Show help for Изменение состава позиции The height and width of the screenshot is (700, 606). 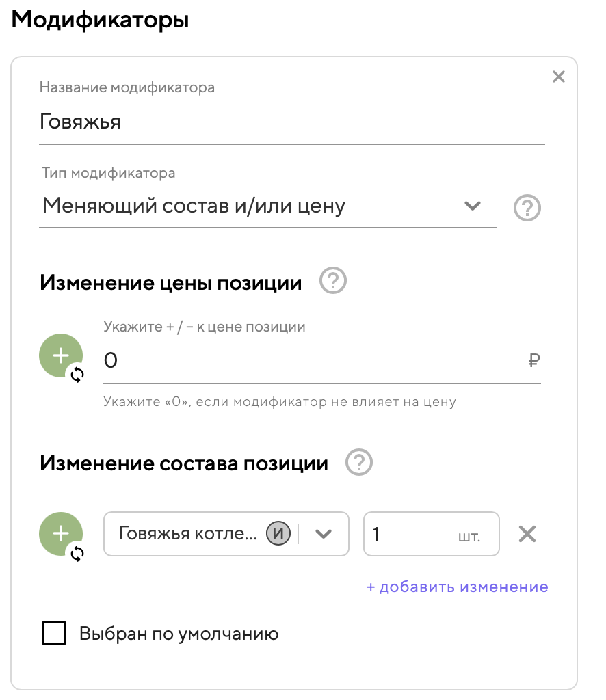(359, 463)
